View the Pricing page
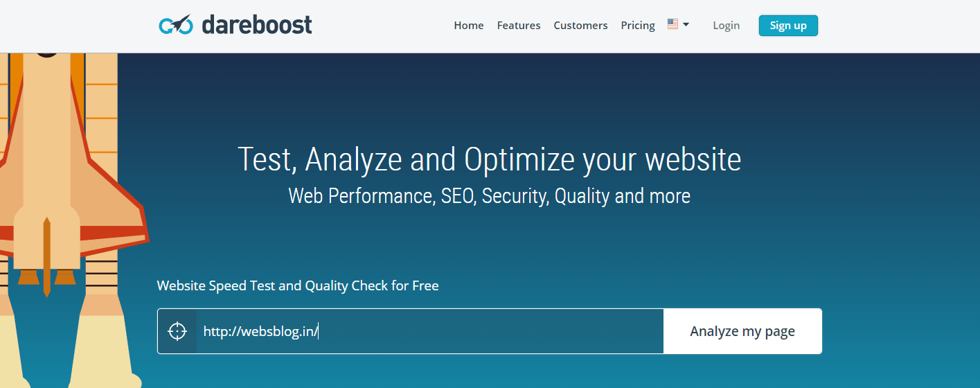The image size is (980, 388). click(x=638, y=26)
